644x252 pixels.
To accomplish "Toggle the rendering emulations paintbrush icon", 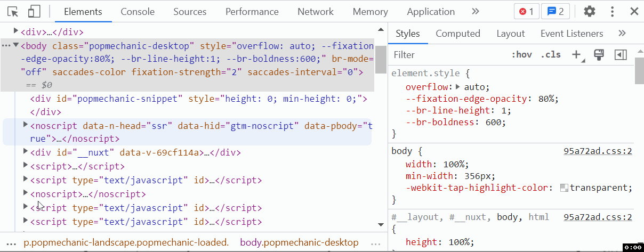I will coord(599,54).
